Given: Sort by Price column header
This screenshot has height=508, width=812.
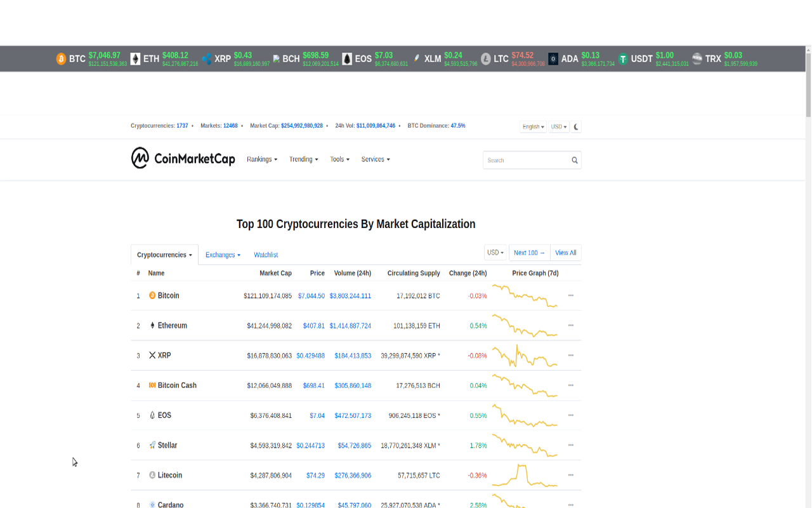Looking at the screenshot, I should (x=317, y=273).
